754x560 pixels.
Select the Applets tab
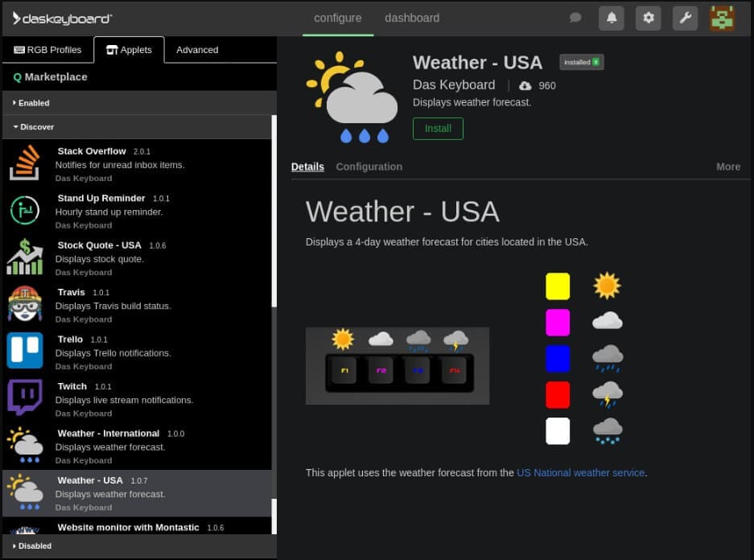pos(129,50)
